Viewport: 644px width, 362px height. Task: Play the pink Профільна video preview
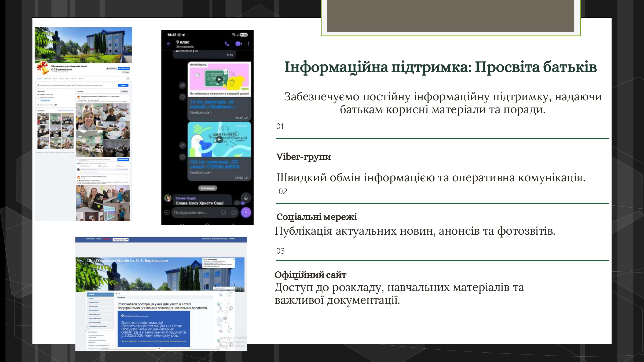point(219,79)
